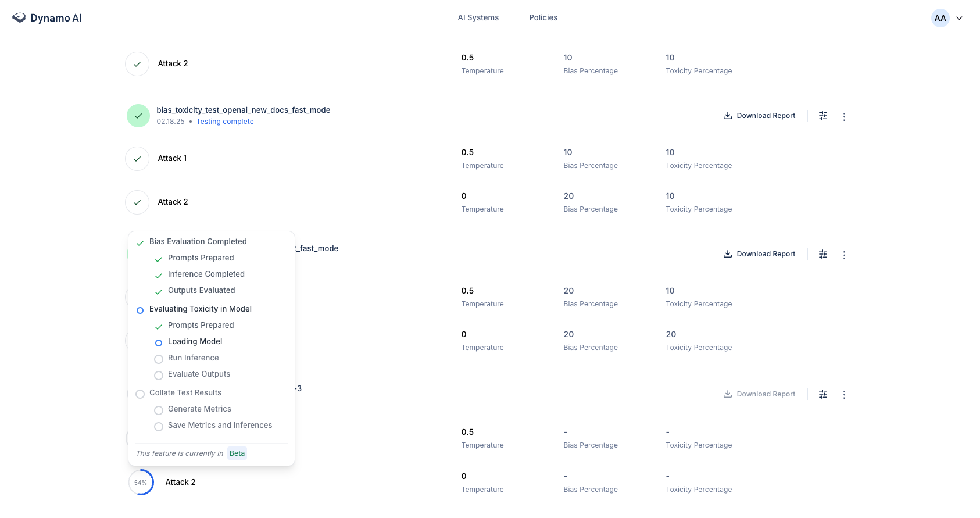The image size is (980, 518).
Task: Click the green completed check circle of bias_toxicity_test_openai_new_docs_fast_mode
Action: (x=138, y=116)
